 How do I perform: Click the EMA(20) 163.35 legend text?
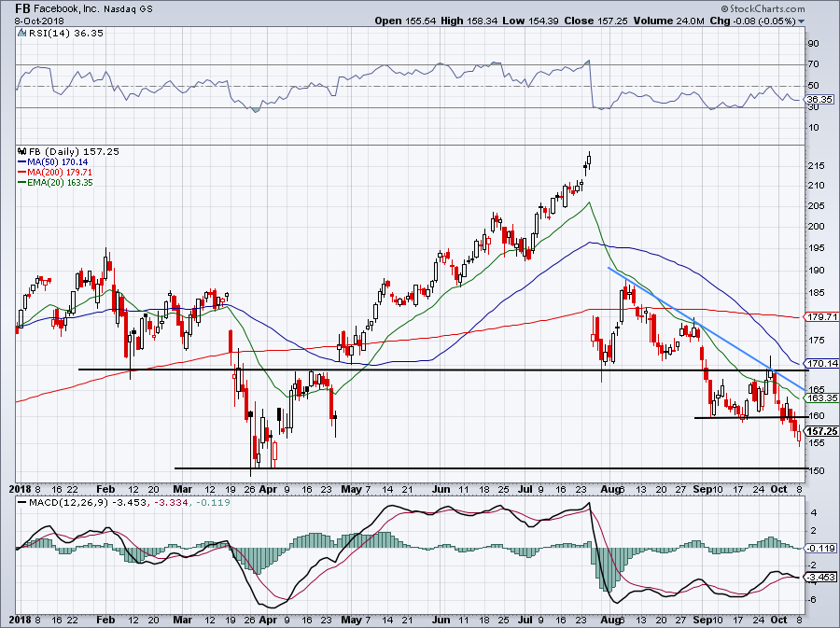pos(61,183)
